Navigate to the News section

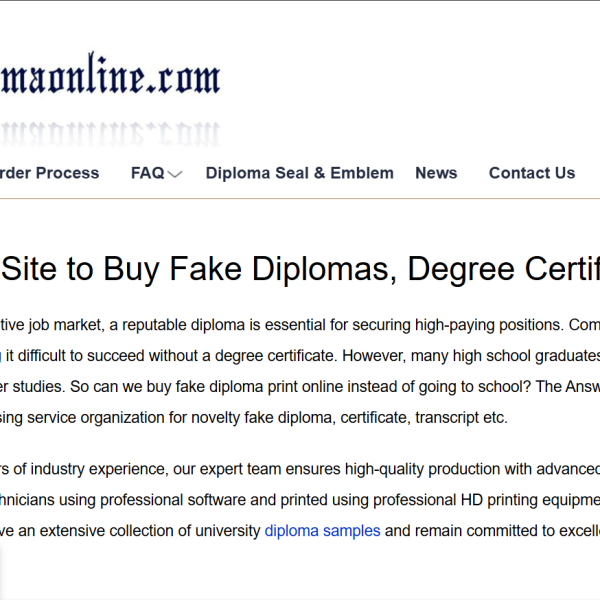click(x=436, y=173)
